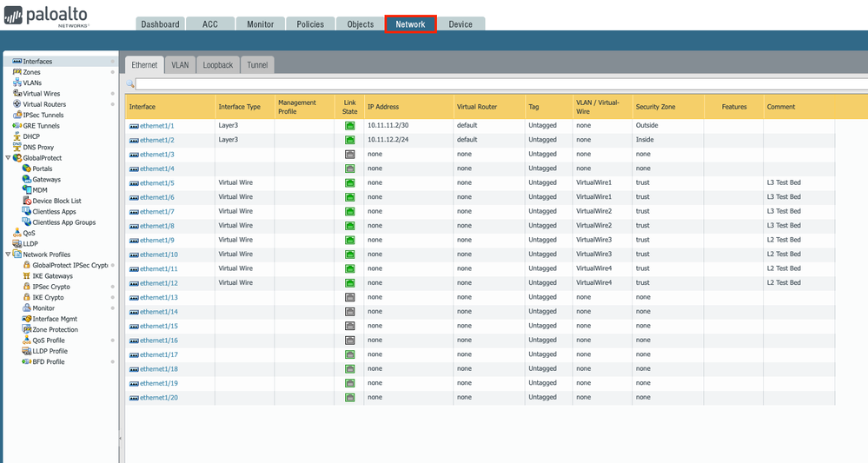This screenshot has width=868, height=463.
Task: Collapse the GlobalProtect tree node
Action: pyautogui.click(x=8, y=158)
